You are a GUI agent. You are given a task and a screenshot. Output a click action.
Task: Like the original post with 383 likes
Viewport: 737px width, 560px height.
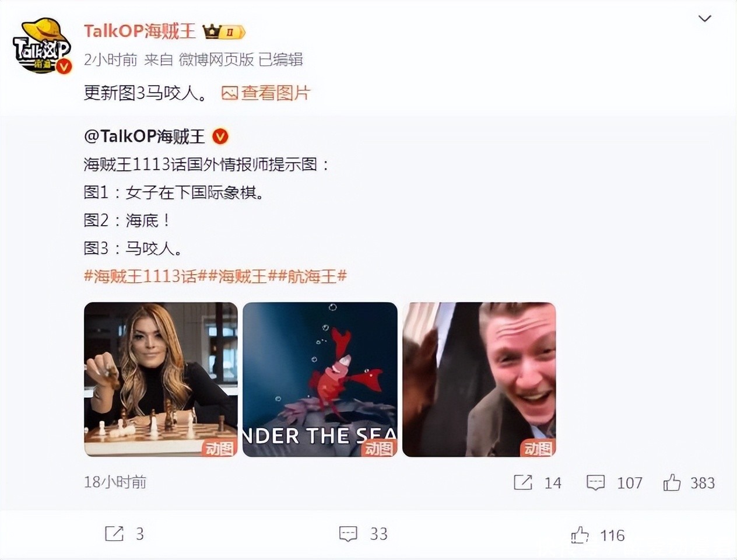pyautogui.click(x=672, y=482)
